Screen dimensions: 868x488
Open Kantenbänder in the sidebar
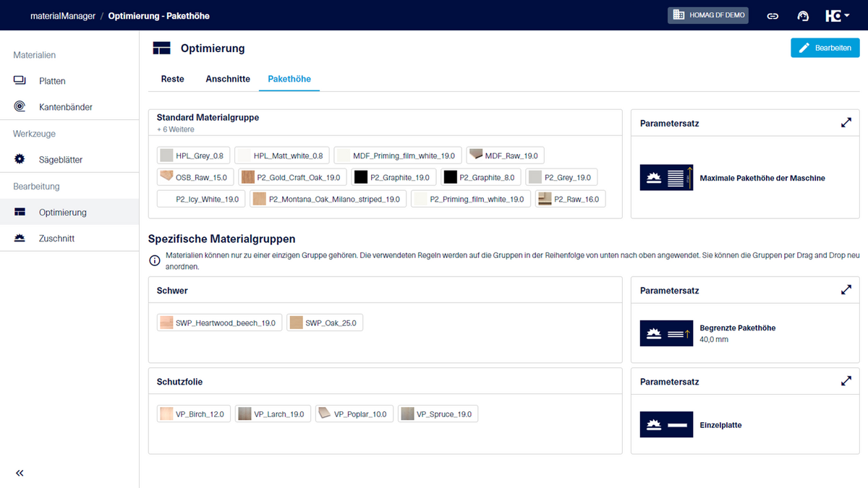point(65,107)
